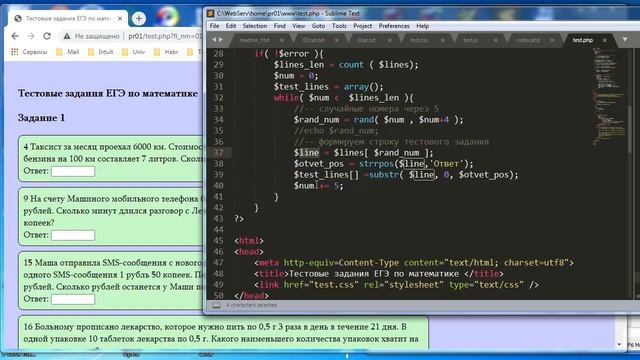Click the while keyword on line 32
The width and height of the screenshot is (640, 360).
(x=286, y=98)
